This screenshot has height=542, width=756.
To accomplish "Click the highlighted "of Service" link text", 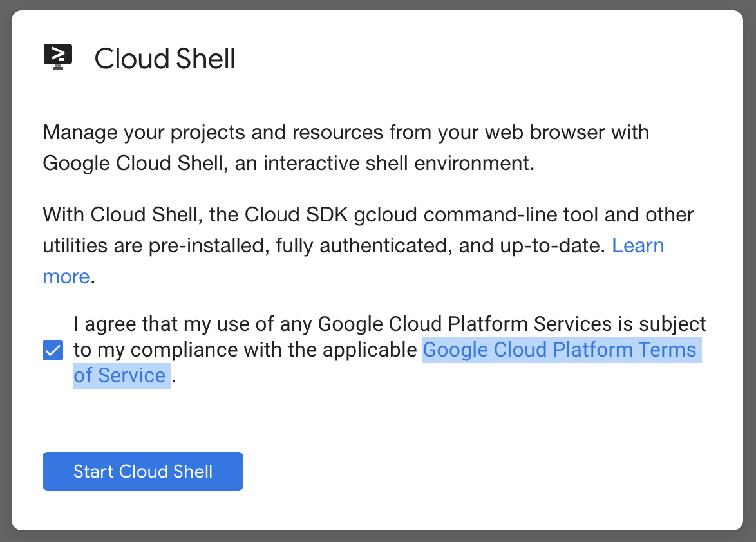I will (x=120, y=376).
